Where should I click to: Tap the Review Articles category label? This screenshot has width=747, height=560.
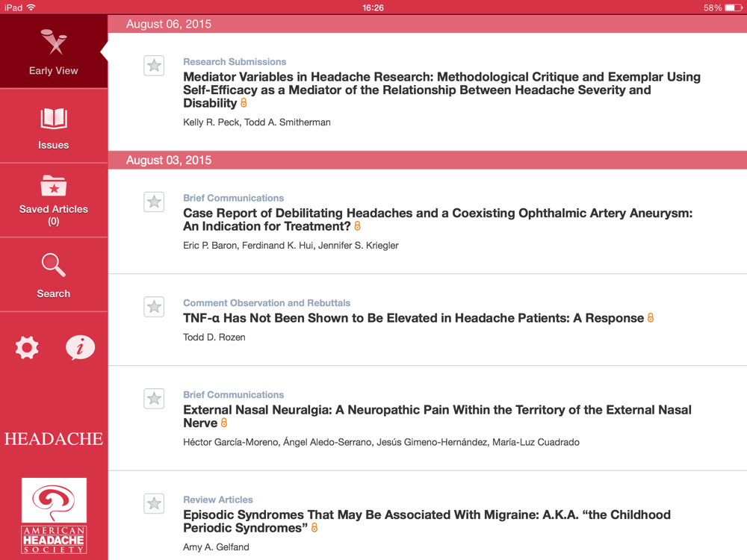218,500
